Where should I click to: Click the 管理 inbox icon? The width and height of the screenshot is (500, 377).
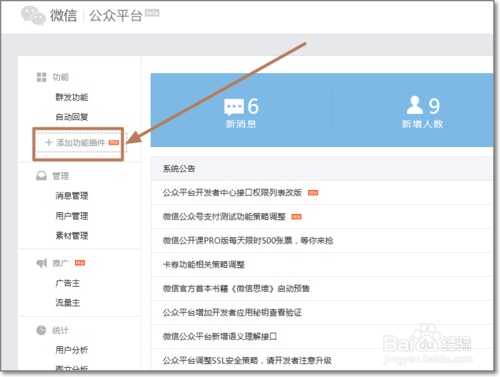(x=41, y=176)
